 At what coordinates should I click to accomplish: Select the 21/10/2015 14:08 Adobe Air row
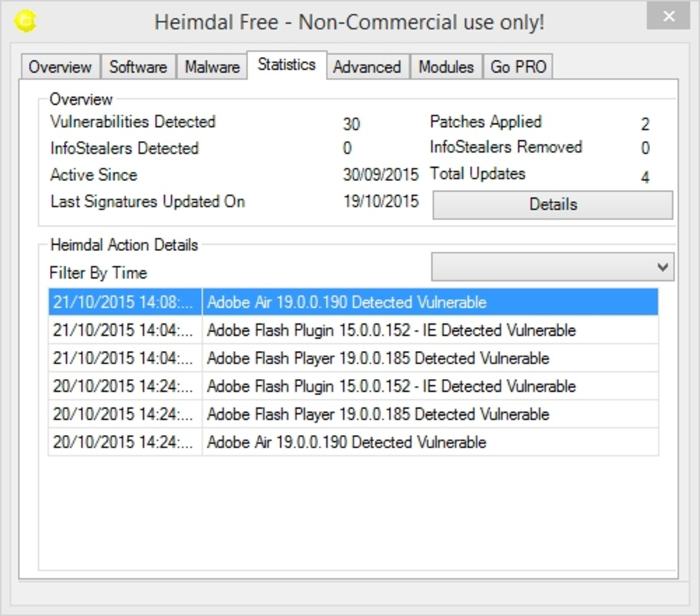(353, 302)
